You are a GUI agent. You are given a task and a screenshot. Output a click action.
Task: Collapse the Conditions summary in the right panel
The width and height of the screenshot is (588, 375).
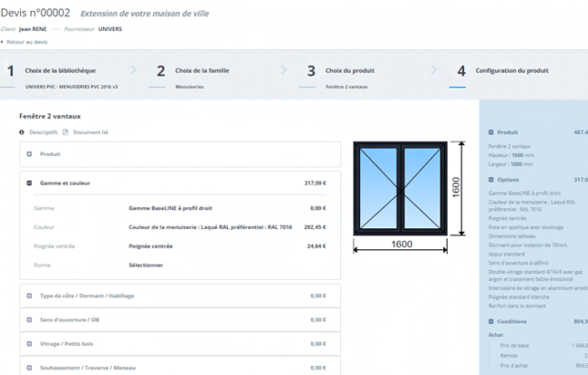point(490,321)
